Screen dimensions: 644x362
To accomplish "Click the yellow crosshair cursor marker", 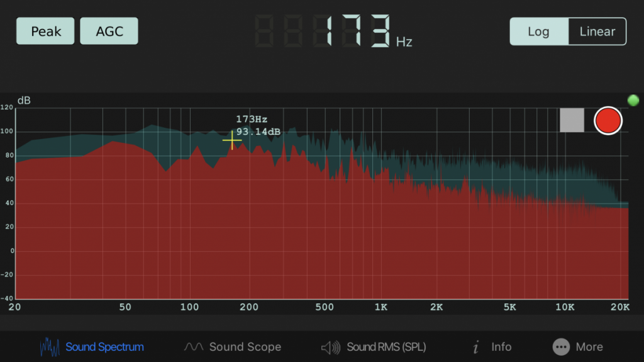I will coord(232,140).
